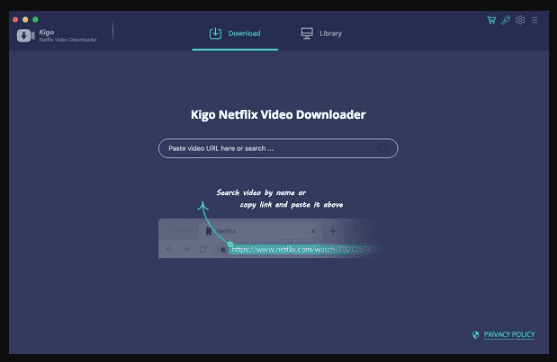557x362 pixels.
Task: Maximize the window with green button
Action: click(x=35, y=20)
